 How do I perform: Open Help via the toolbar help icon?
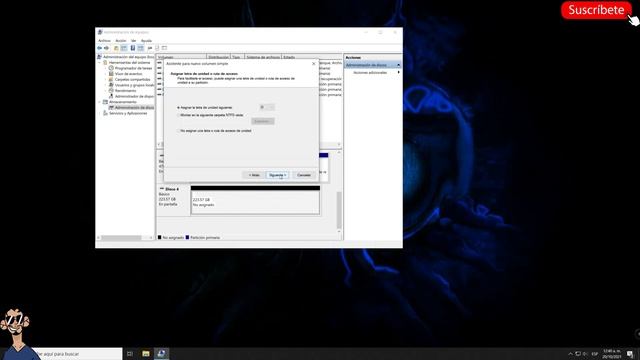point(133,48)
